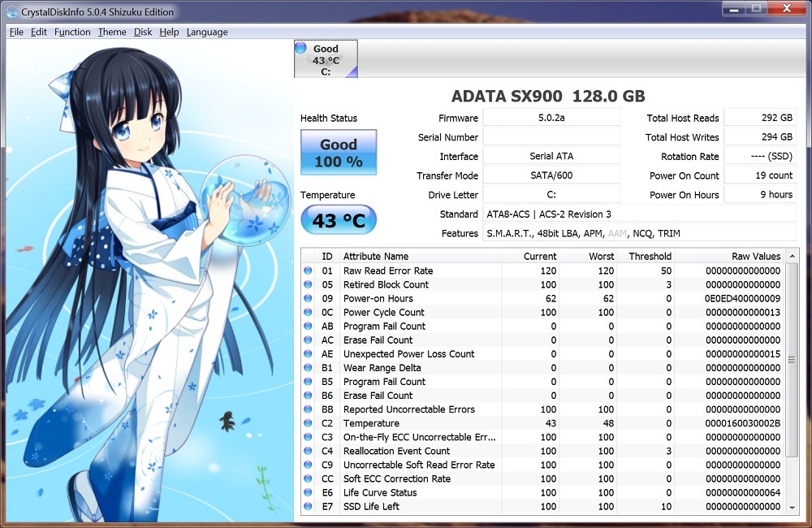The width and height of the screenshot is (812, 528).
Task: Click the Total Host Reads value 292 GB
Action: pos(760,118)
